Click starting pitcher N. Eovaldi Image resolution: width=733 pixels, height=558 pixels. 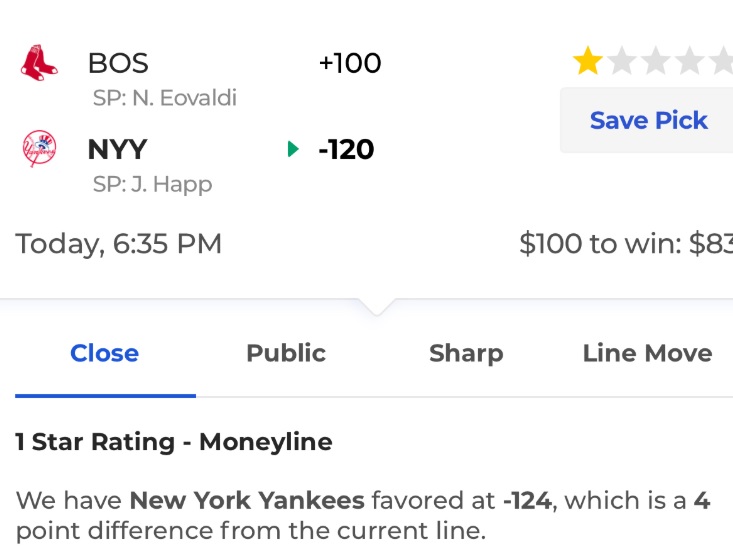pos(165,98)
